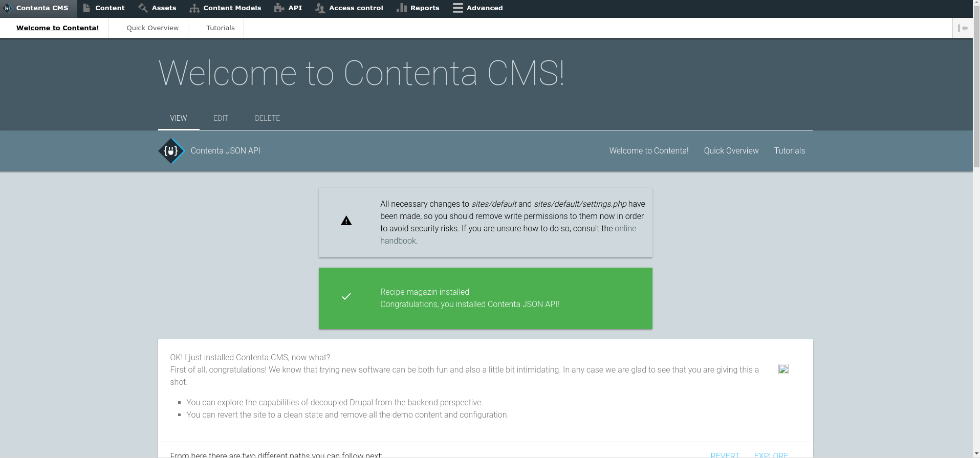Click the REVERT button
Viewport: 980px width, 458px height.
pos(725,454)
